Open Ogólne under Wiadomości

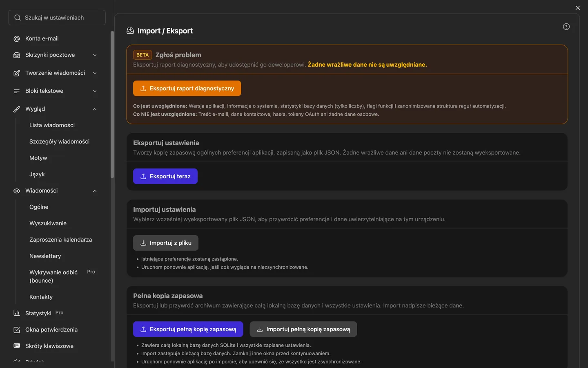[x=39, y=207]
